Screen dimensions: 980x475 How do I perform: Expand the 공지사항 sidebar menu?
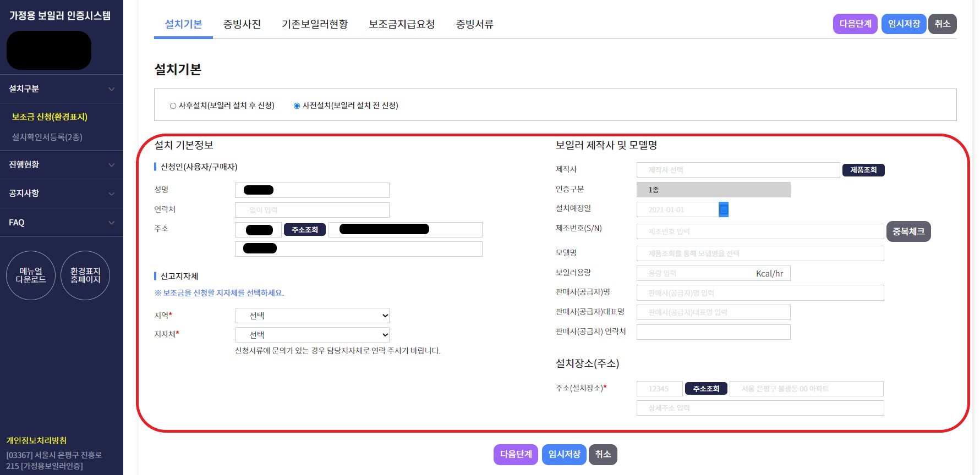pyautogui.click(x=62, y=194)
